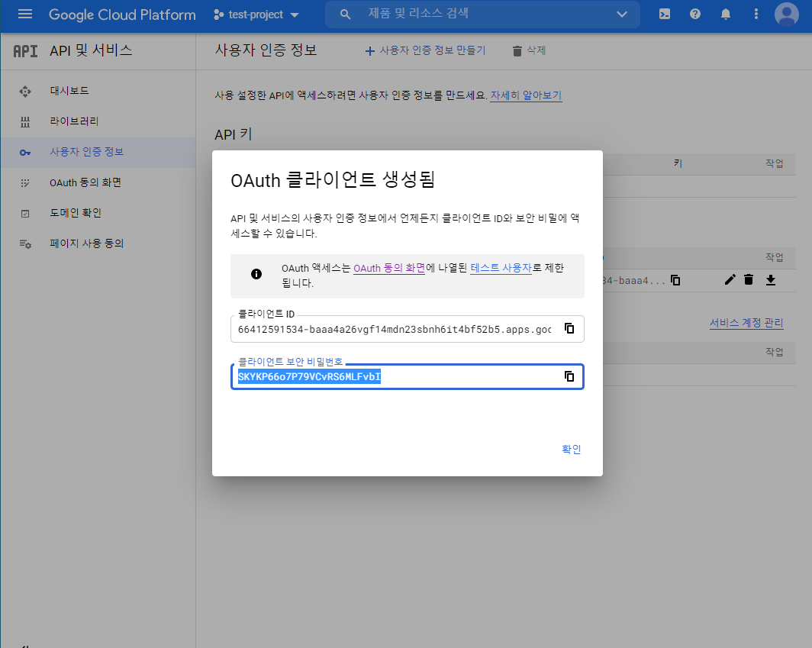This screenshot has width=812, height=648.
Task: Click the library icon in sidebar
Action: (x=25, y=122)
